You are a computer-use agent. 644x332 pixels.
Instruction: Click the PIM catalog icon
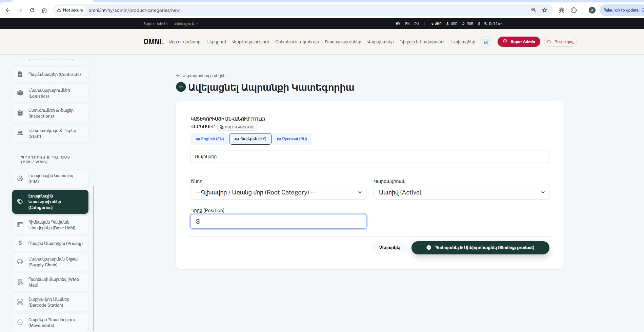20,178
